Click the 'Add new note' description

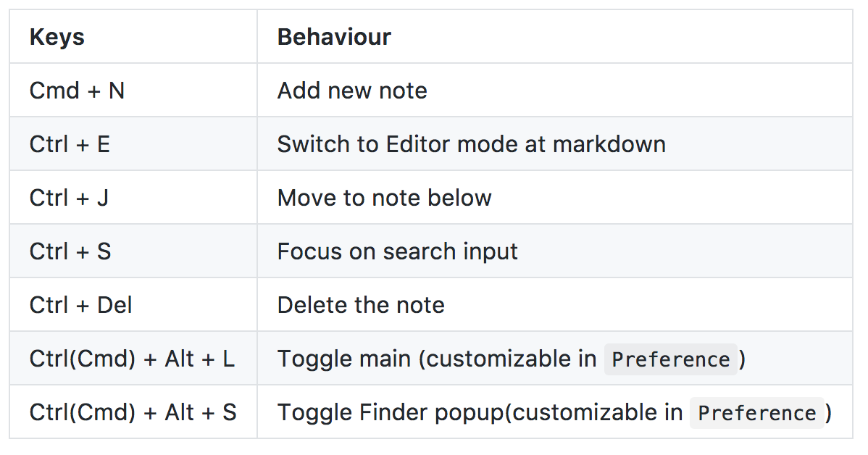point(352,91)
